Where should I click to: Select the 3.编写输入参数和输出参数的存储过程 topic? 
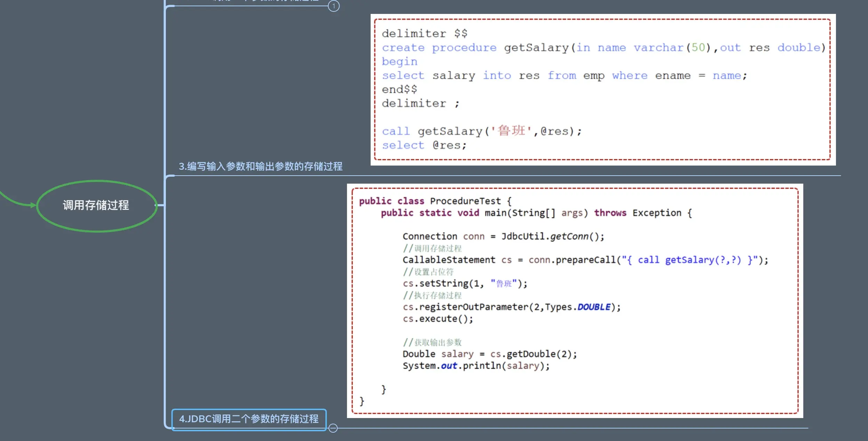coord(260,167)
